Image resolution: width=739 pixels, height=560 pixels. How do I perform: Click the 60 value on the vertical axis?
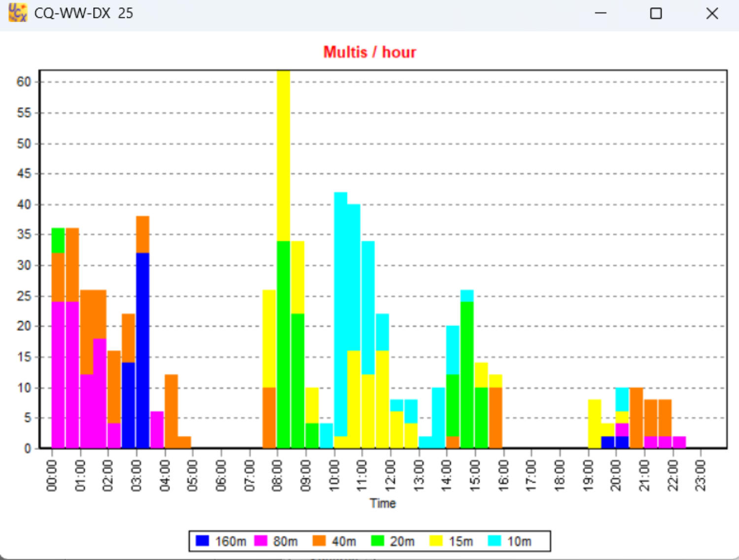[x=24, y=82]
